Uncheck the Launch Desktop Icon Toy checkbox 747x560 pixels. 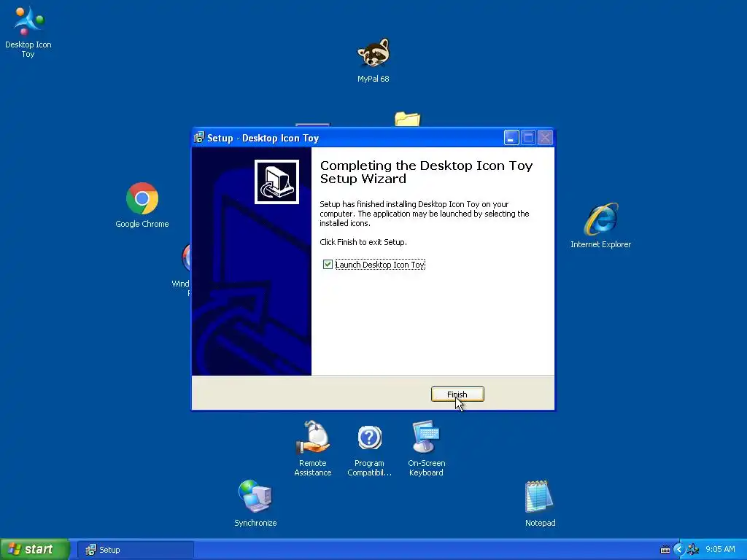(x=328, y=264)
